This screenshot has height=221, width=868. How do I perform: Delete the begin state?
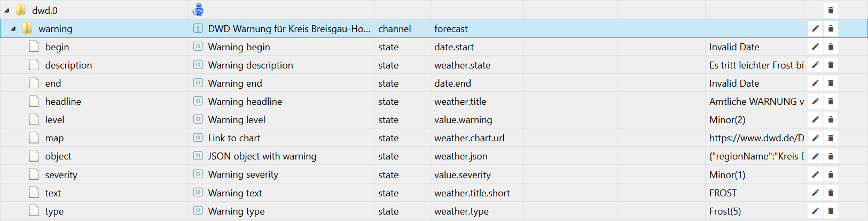coord(831,47)
